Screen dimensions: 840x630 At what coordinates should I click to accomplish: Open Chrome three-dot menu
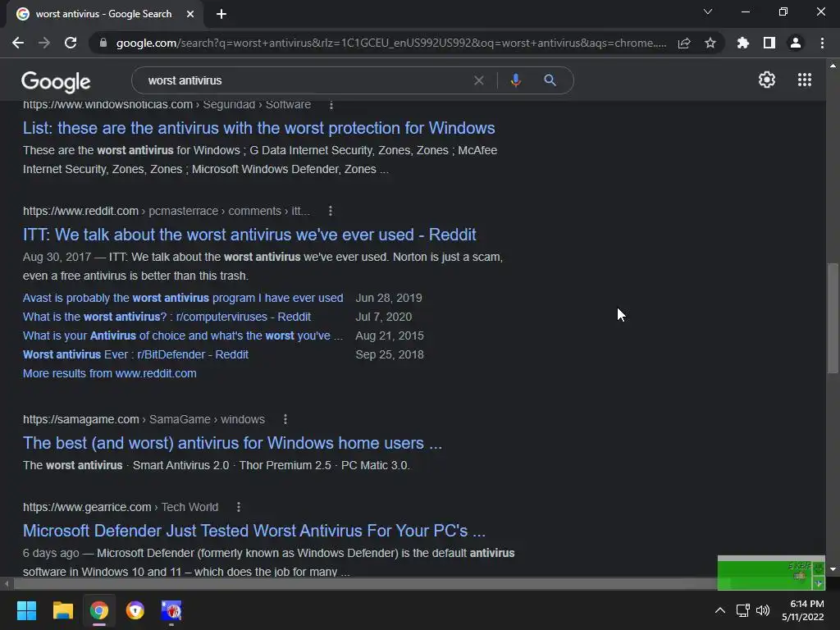point(822,43)
